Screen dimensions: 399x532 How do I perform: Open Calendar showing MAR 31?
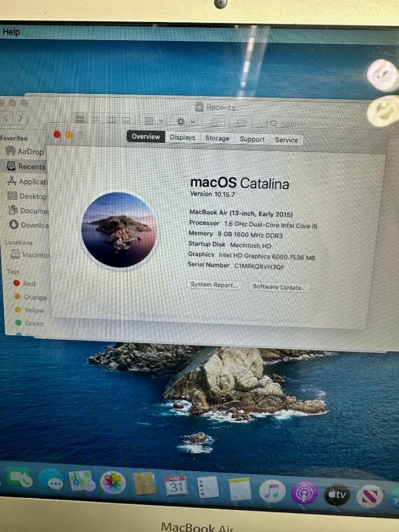(x=176, y=485)
